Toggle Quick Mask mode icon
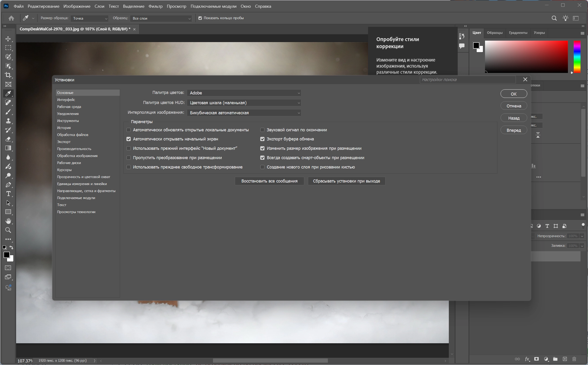 pyautogui.click(x=8, y=268)
